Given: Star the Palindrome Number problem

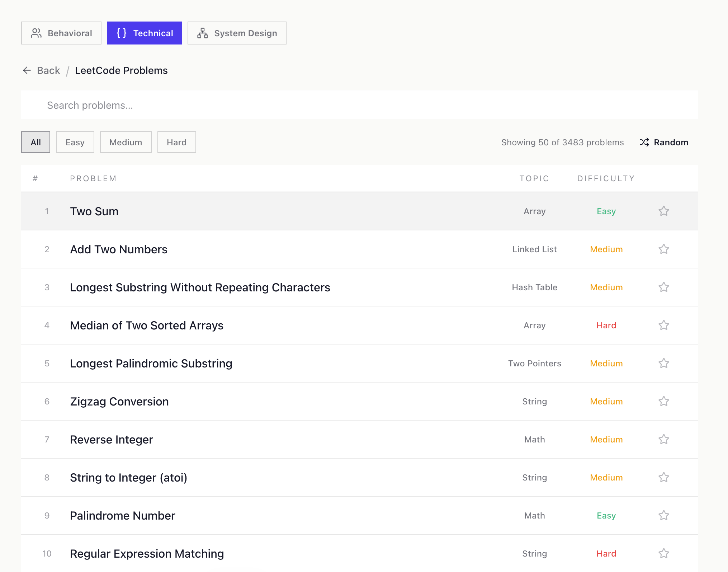Looking at the screenshot, I should tap(663, 515).
